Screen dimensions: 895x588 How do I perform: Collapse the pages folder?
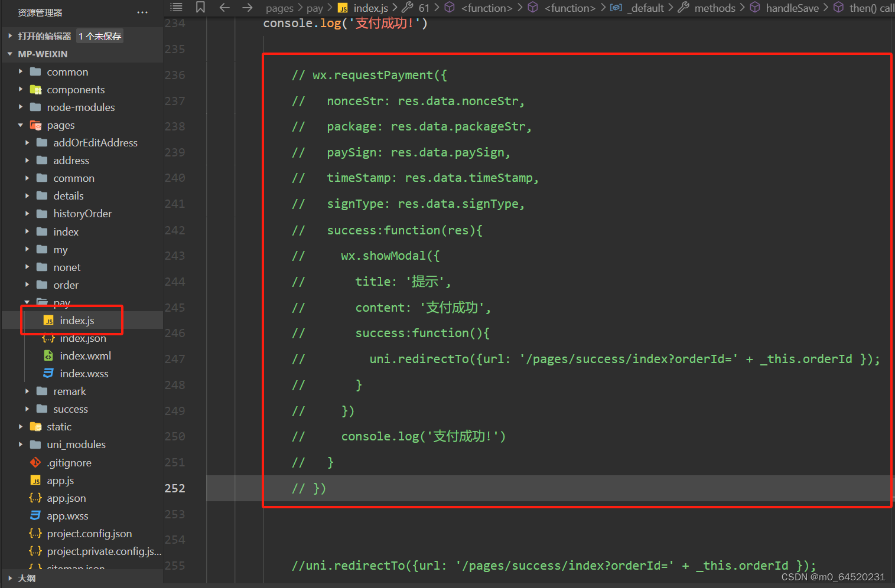[x=21, y=125]
